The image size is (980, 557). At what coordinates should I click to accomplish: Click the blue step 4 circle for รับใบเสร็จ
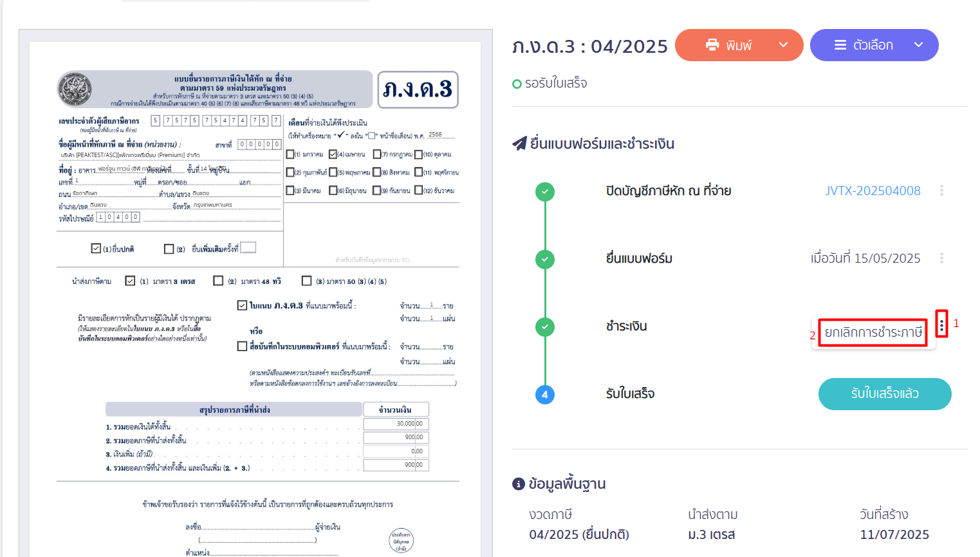(x=545, y=394)
